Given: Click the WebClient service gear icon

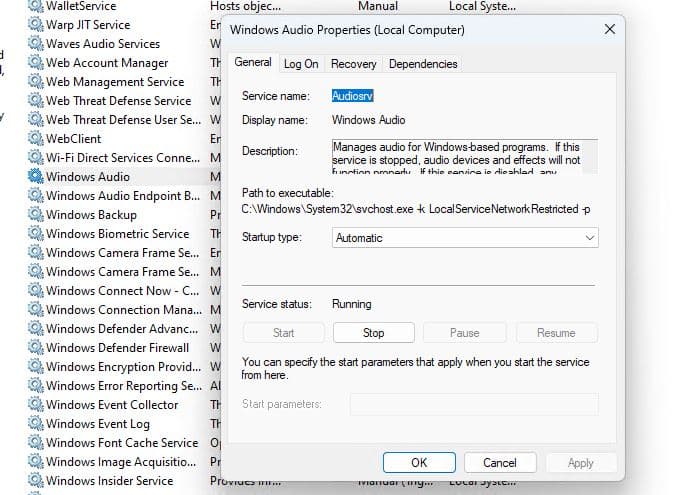Looking at the screenshot, I should tap(36, 139).
